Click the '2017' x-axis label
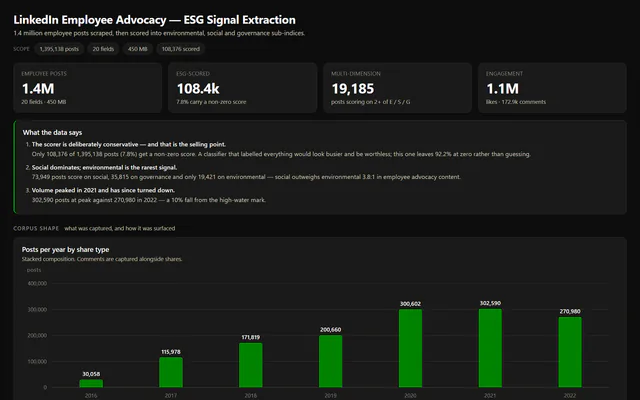 (171, 396)
